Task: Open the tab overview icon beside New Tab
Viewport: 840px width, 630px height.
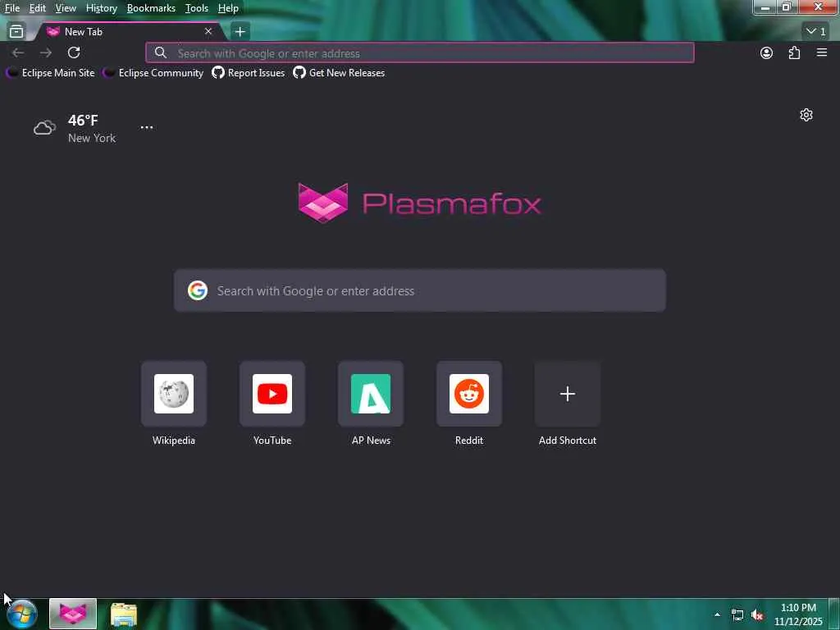Action: point(16,32)
